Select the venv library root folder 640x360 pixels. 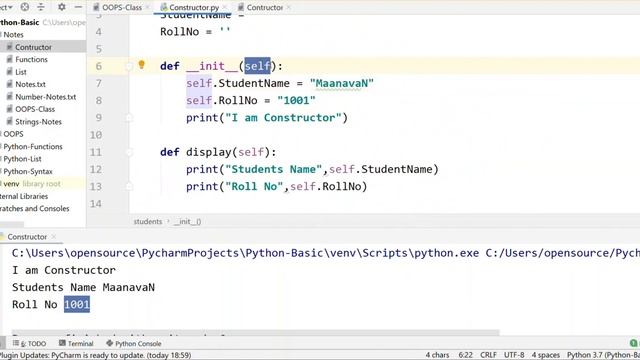[32, 184]
